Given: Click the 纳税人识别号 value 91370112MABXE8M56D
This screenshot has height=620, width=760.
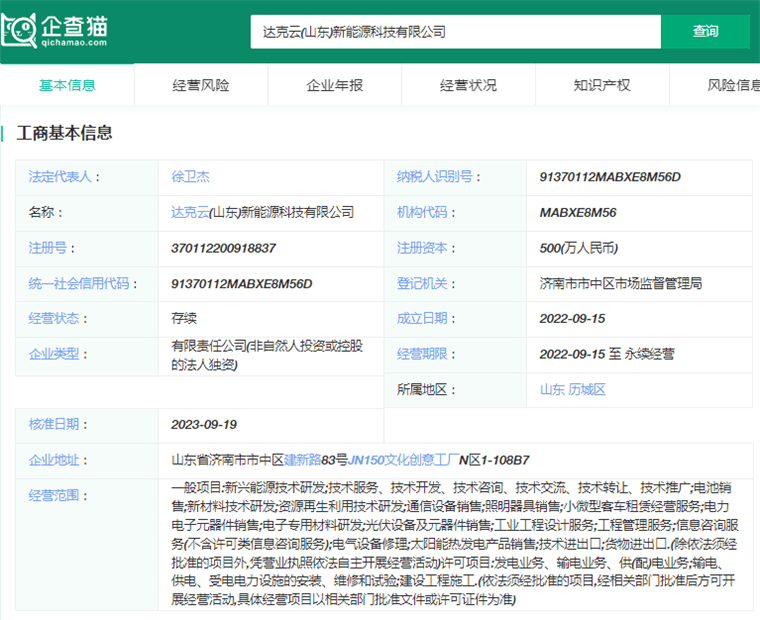Looking at the screenshot, I should (610, 177).
